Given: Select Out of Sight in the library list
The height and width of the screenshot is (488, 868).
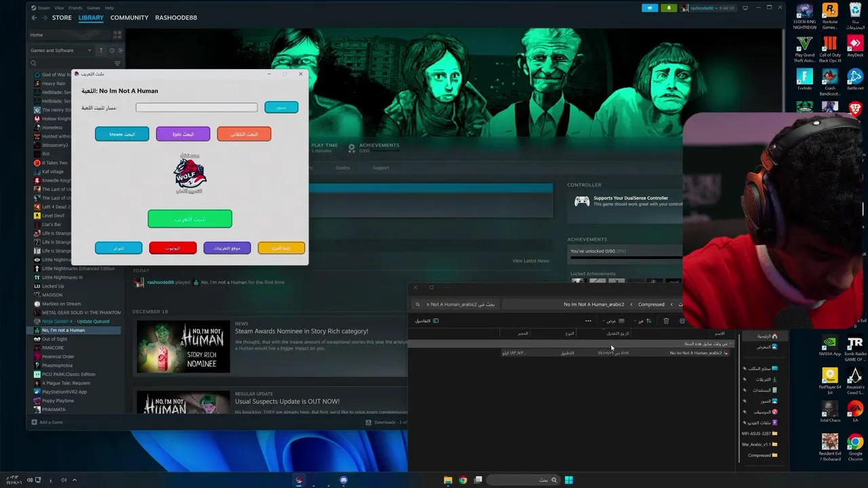Looking at the screenshot, I should tap(54, 339).
